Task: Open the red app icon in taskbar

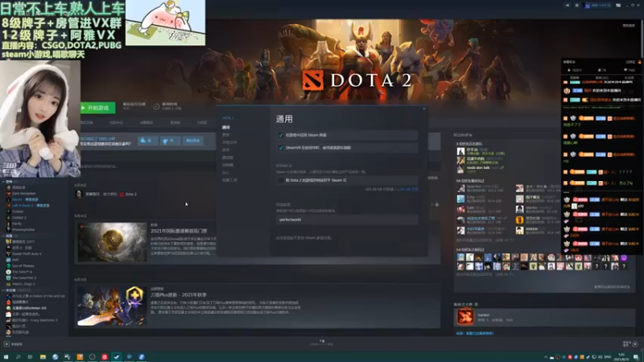Action: point(105,357)
